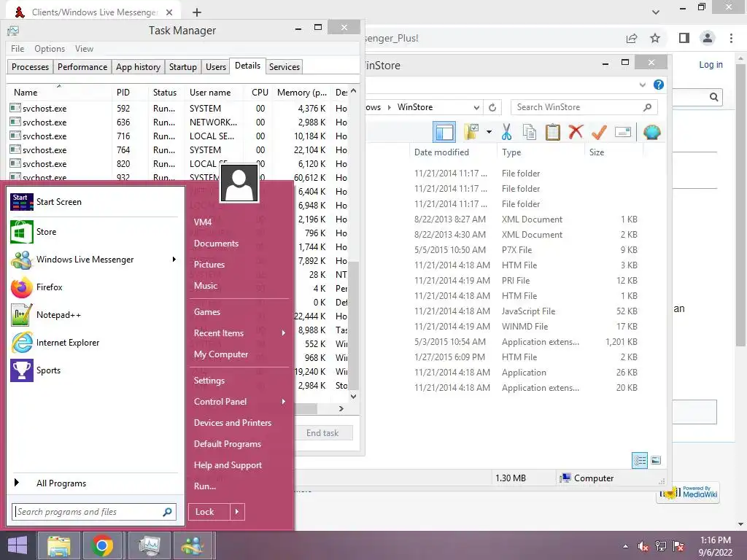Click the Search WinStore field
Image resolution: width=747 pixels, height=560 pixels.
(x=584, y=108)
